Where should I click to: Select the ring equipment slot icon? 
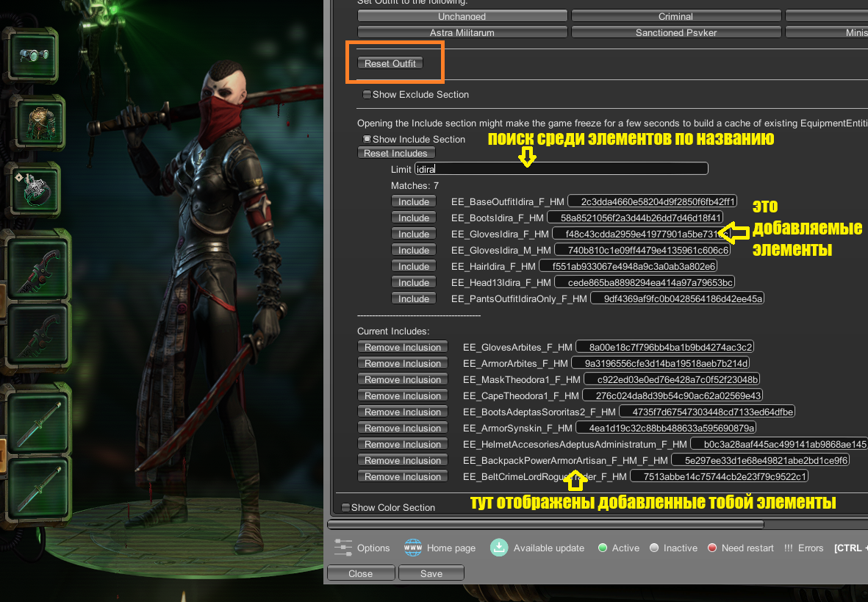(x=35, y=189)
